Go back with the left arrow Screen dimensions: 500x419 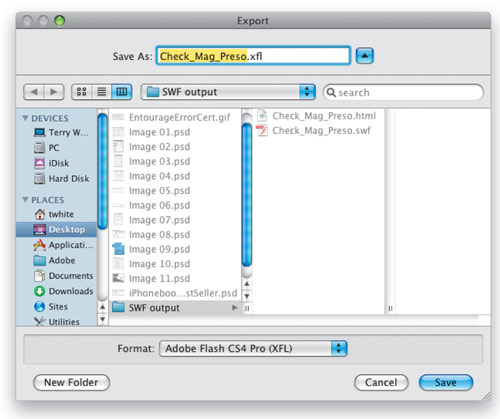click(x=34, y=92)
